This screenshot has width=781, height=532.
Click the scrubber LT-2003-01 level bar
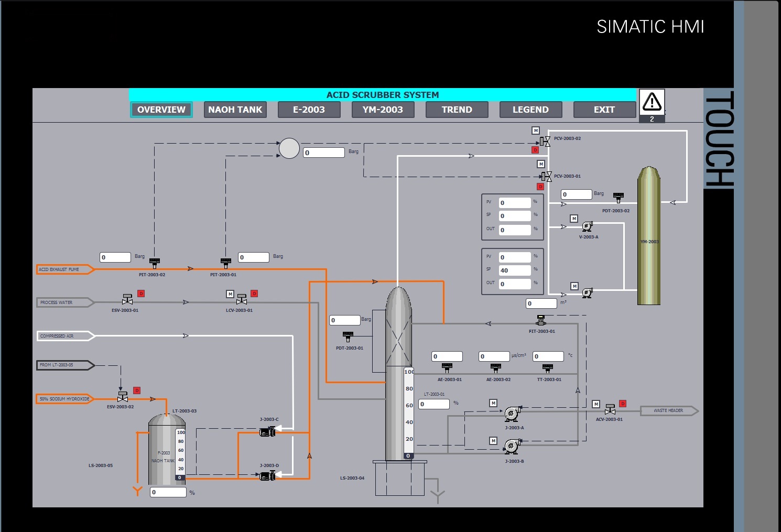[408, 414]
